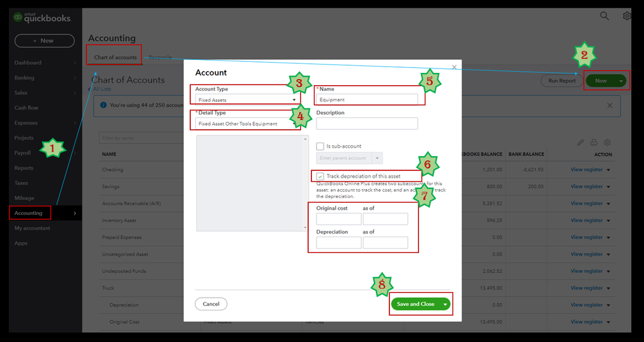Open Mileage in sidebar
644x342 pixels.
(x=24, y=198)
